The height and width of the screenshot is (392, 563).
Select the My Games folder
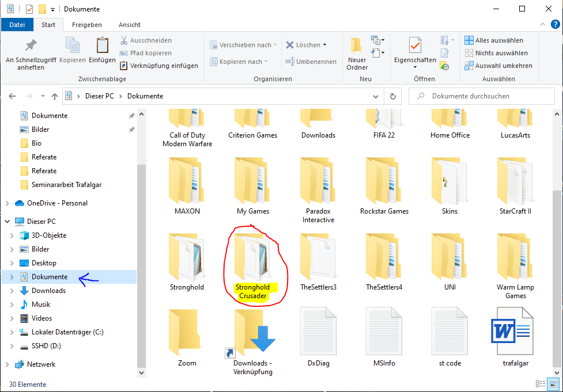pos(253,186)
